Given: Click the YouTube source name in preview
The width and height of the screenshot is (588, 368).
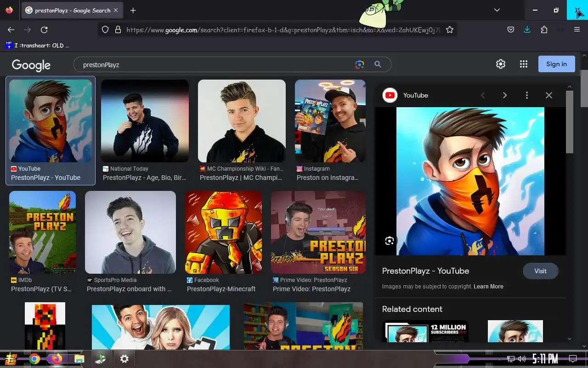Looking at the screenshot, I should tap(415, 95).
